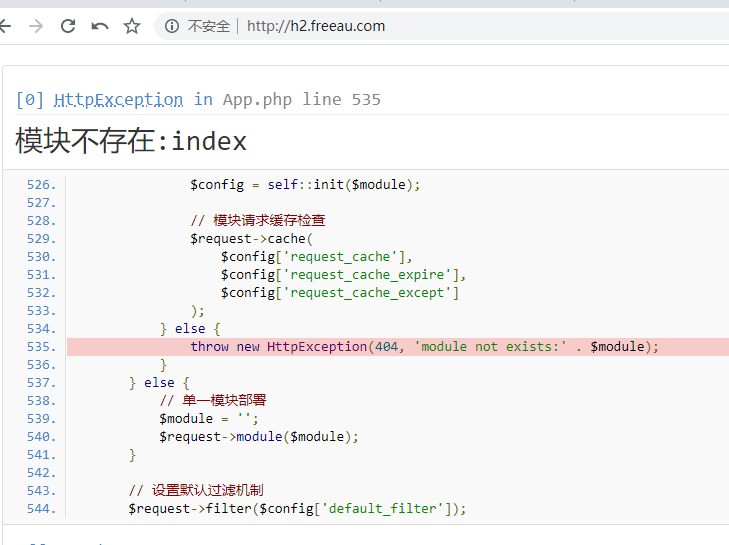Click the undo/restore arrow icon

[x=100, y=26]
